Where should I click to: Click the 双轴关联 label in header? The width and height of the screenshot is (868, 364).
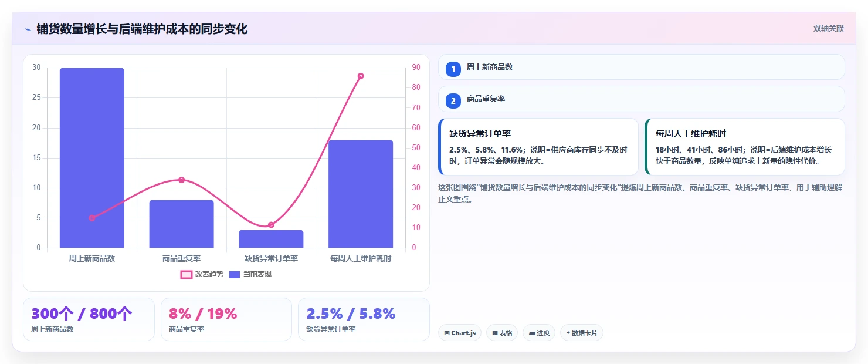828,29
